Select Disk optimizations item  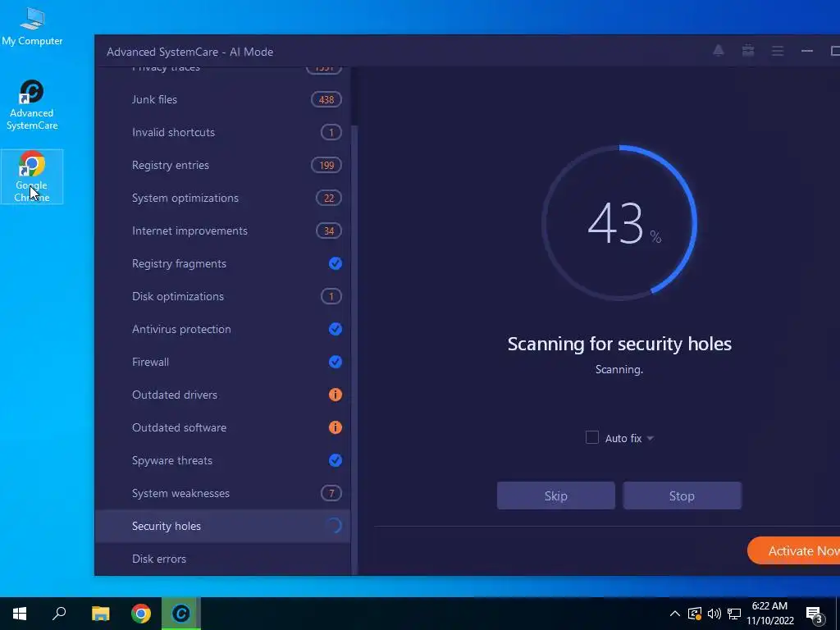point(223,296)
